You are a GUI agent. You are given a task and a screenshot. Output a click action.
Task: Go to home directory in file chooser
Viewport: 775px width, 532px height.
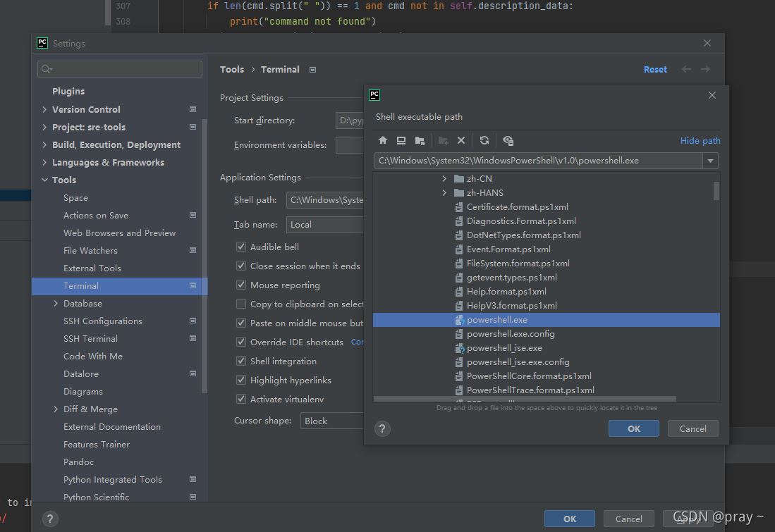(383, 141)
